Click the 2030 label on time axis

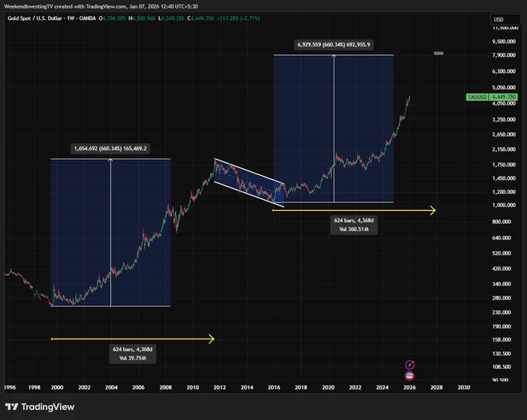[x=463, y=387]
